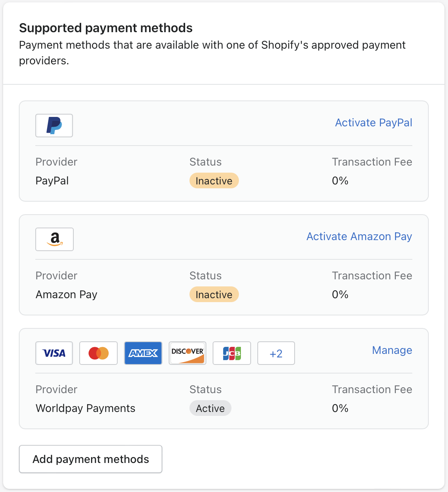Open Manage for Worldpay Payments
This screenshot has height=492, width=448.
click(392, 350)
